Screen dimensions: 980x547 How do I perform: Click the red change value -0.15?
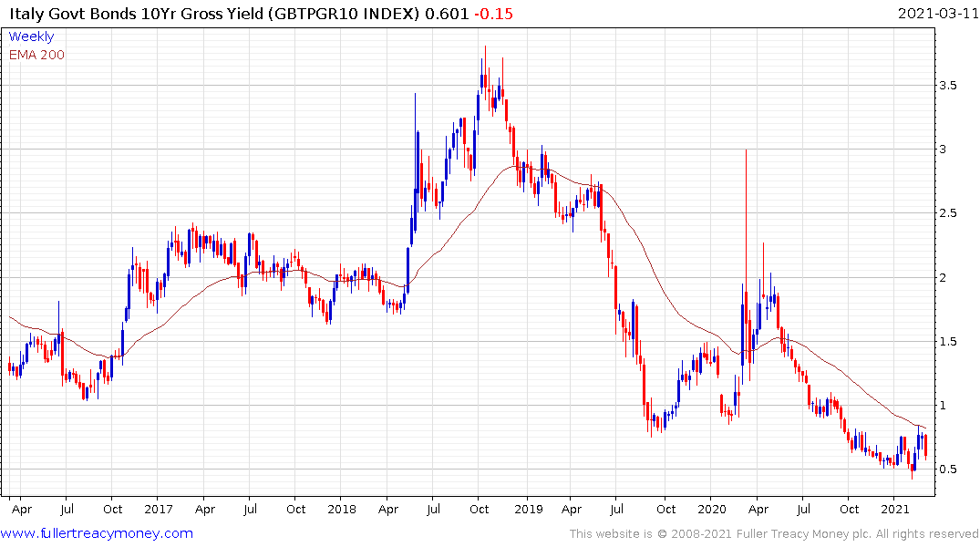point(494,13)
